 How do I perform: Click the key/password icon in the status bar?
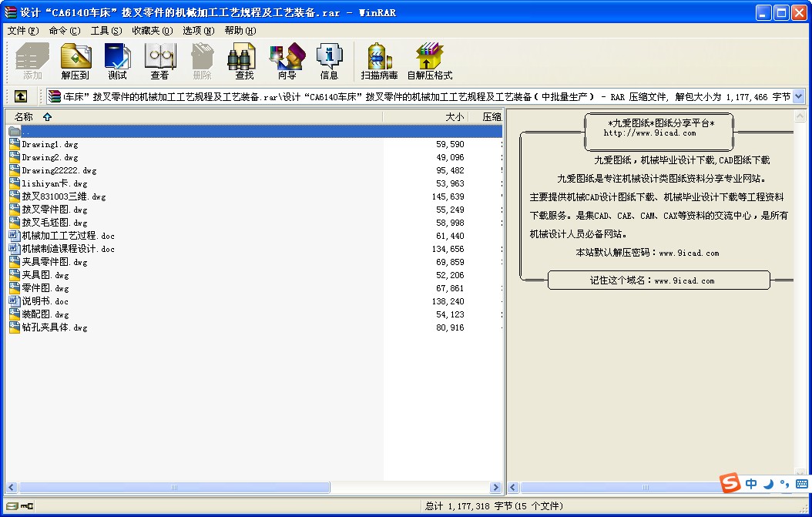click(27, 506)
